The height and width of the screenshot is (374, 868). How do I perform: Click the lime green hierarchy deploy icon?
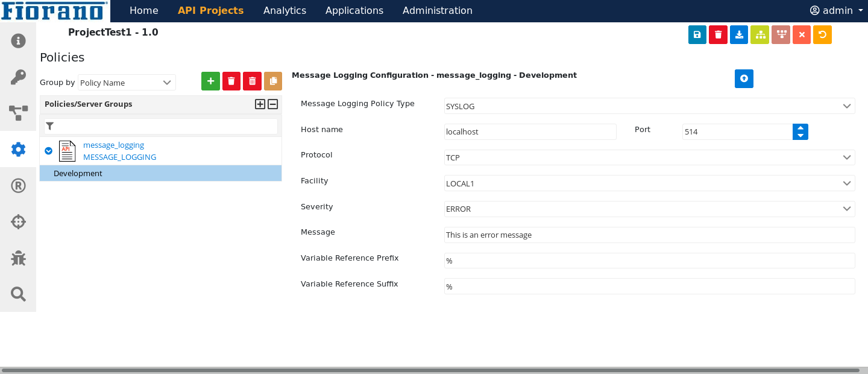[x=759, y=35]
